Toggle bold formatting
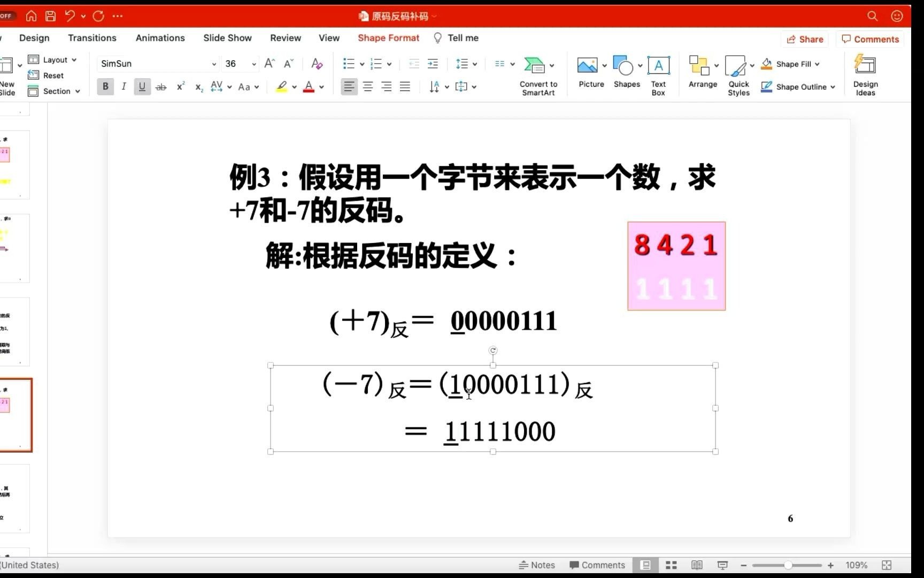The width and height of the screenshot is (924, 578). pos(105,86)
